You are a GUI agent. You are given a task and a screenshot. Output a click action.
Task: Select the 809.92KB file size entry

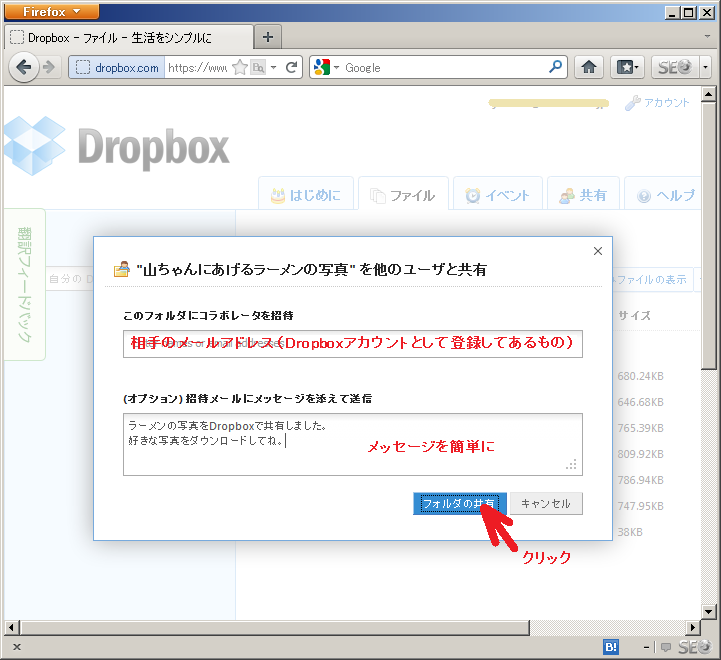coord(641,454)
